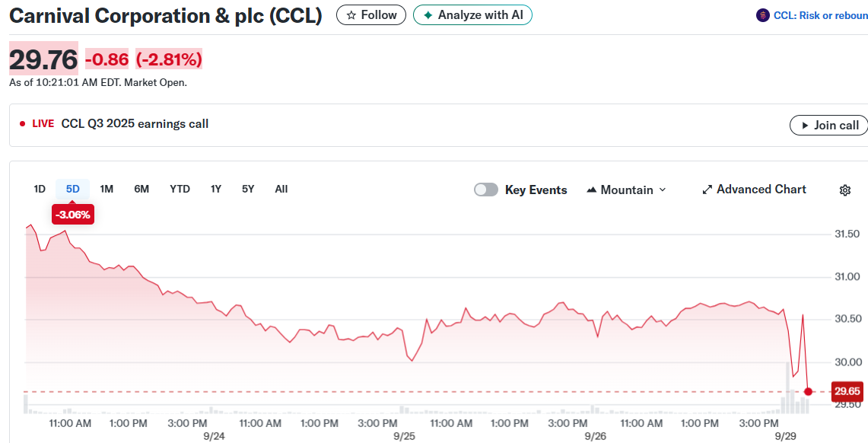Click the red -3.06% change badge
The width and height of the screenshot is (868, 443).
coord(73,215)
